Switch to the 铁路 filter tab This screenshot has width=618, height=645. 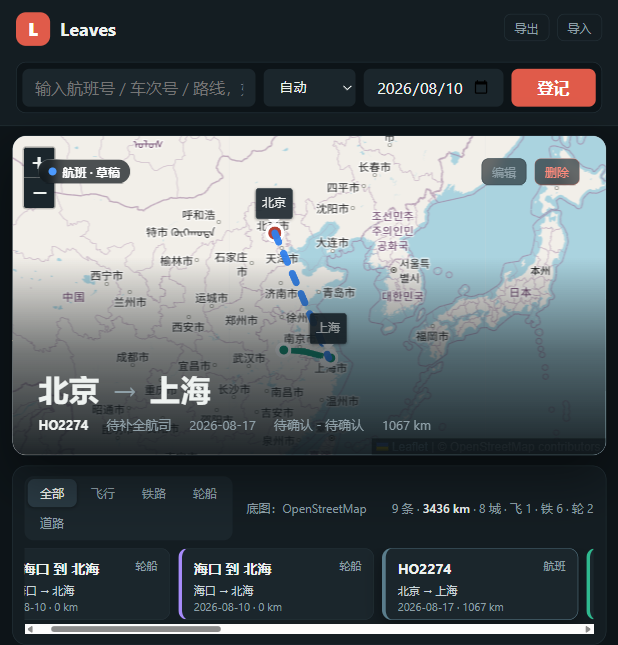point(154,493)
